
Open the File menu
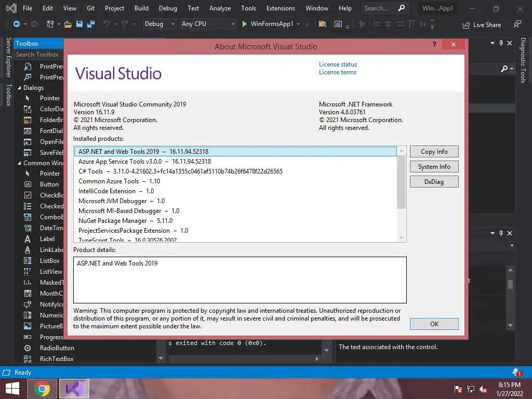28,8
